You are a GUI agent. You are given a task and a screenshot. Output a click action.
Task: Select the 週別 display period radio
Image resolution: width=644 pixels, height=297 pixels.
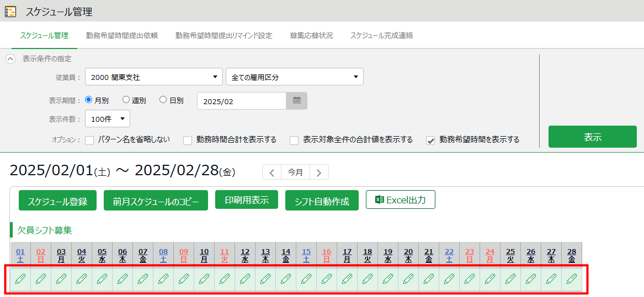[x=126, y=100]
